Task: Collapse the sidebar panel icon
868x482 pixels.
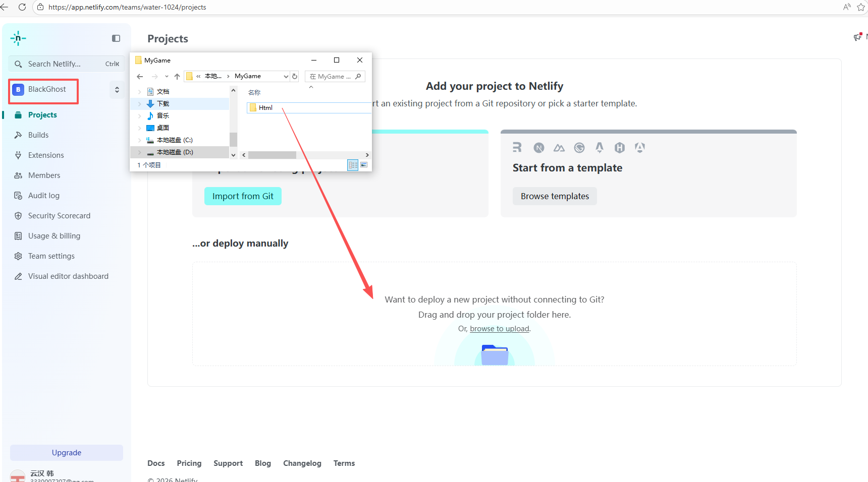Action: tap(116, 38)
